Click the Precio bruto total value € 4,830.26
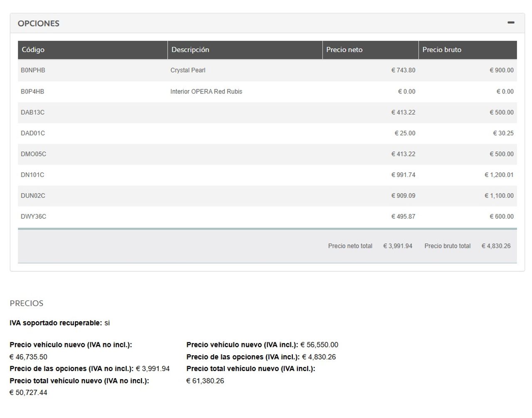The height and width of the screenshot is (418, 532). tap(496, 246)
